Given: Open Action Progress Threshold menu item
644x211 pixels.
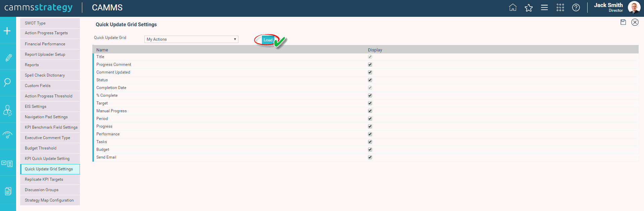Looking at the screenshot, I should click(50, 96).
